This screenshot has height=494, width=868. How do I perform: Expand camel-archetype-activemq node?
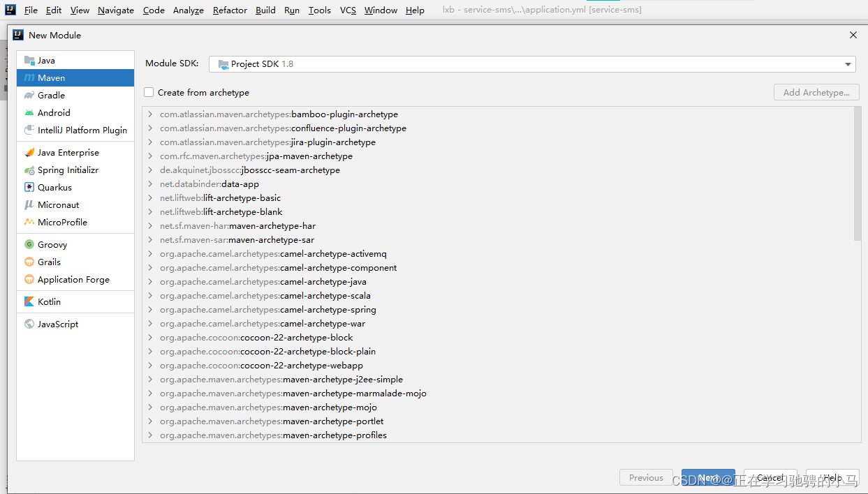(150, 253)
